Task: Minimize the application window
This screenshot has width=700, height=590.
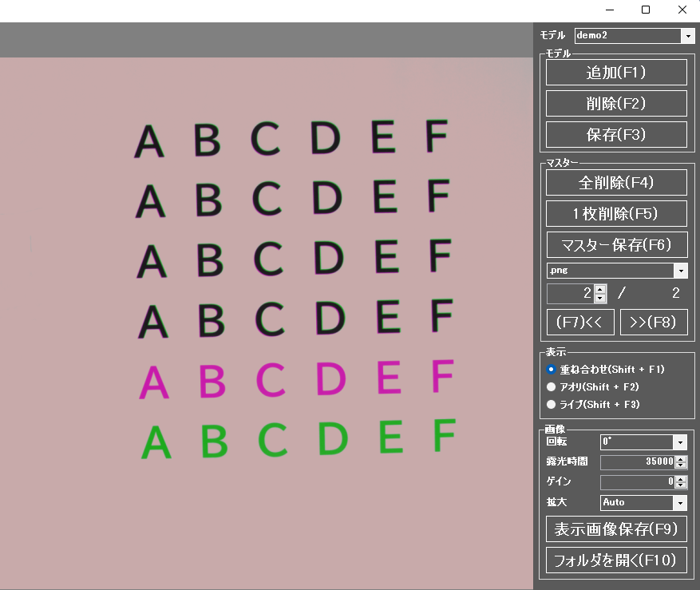Action: click(x=610, y=10)
